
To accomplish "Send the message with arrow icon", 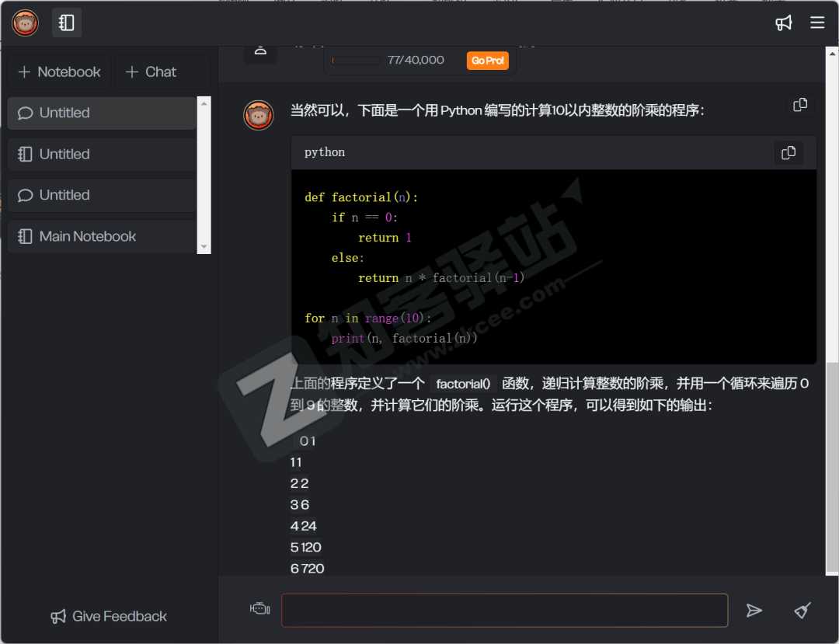I will pos(754,611).
